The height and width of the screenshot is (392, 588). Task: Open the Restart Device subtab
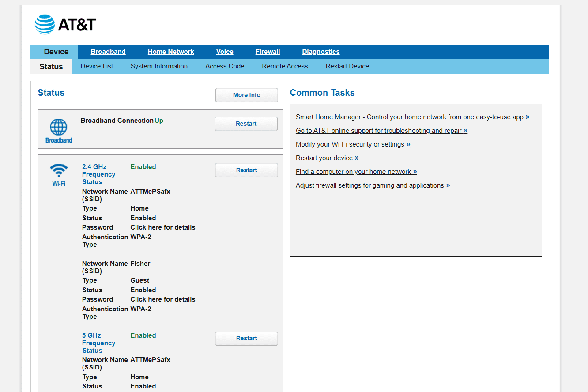pyautogui.click(x=347, y=66)
